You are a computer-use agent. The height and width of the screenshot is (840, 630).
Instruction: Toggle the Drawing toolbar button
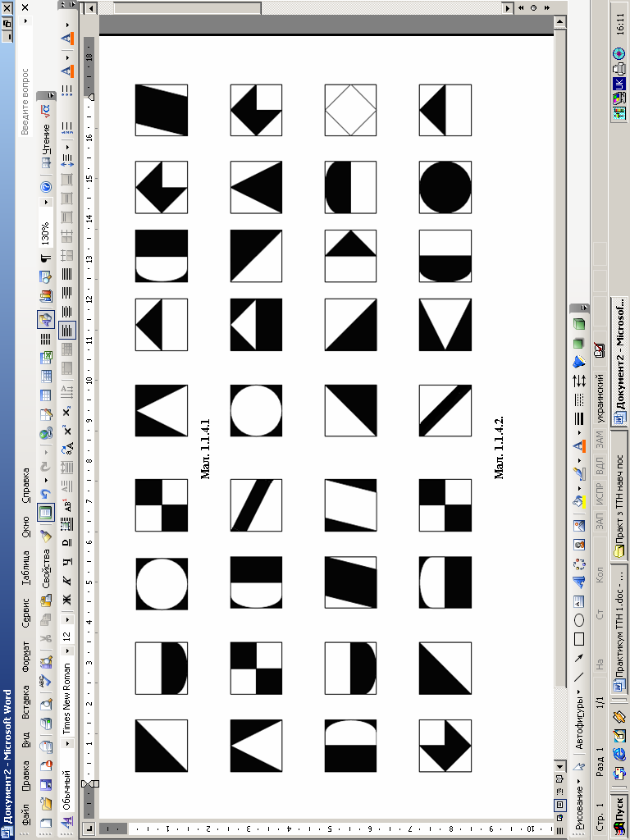click(46, 320)
